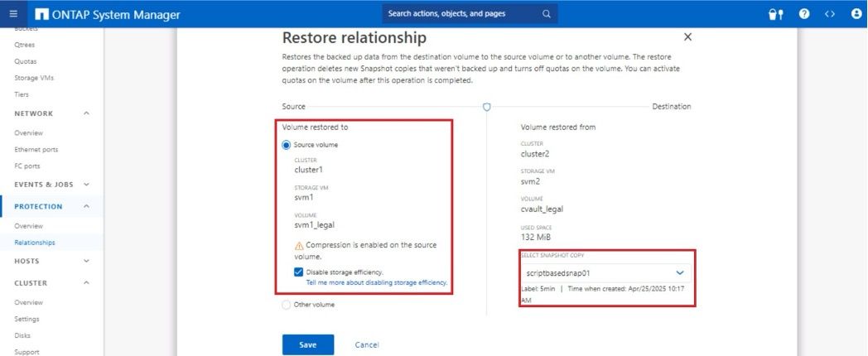Click the gift notifications icon in header
This screenshot has height=356, width=868.
click(776, 14)
